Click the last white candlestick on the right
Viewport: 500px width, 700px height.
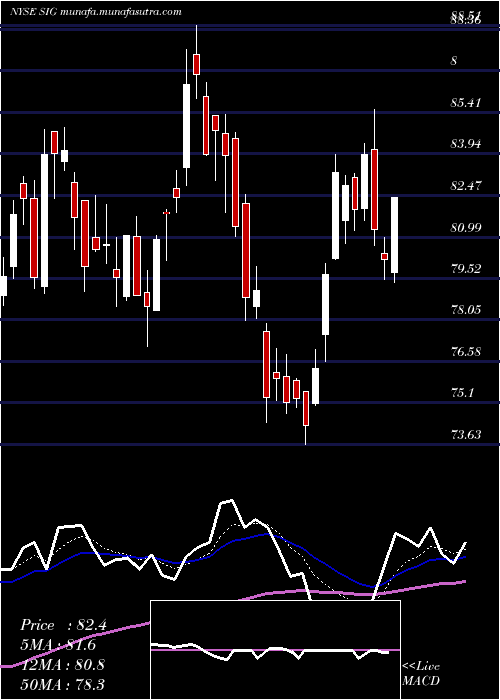(394, 235)
